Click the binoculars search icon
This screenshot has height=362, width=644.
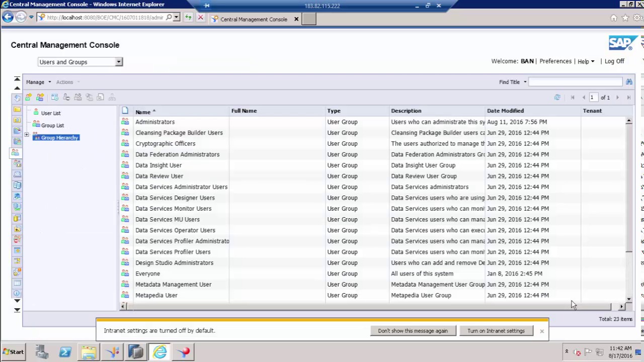629,81
